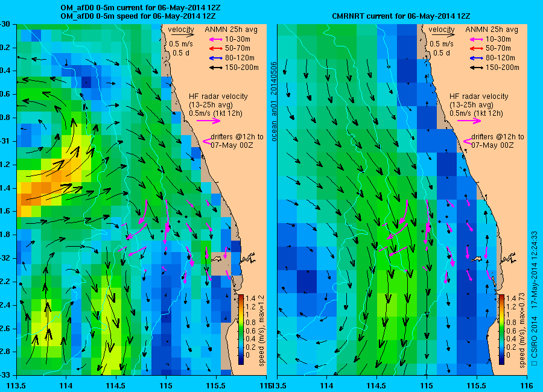Viewport: 543px width, 392px height.
Task: Click 'ANMN 25h avg' in the right panel
Action: tap(491, 30)
